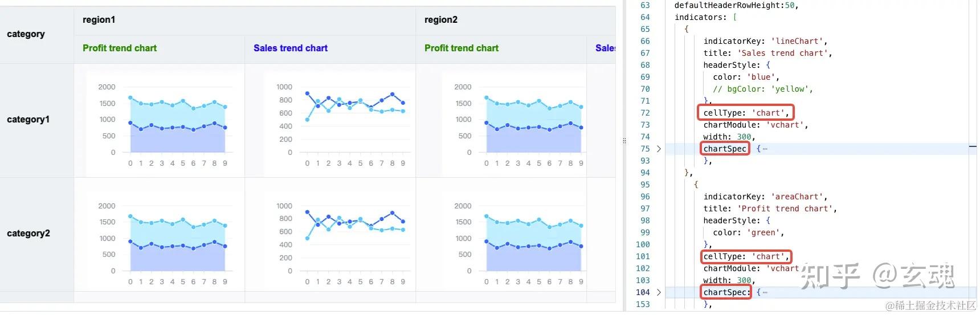Unfold the collapsed chartSpec block at line 104
The width and height of the screenshot is (980, 315).
[x=659, y=292]
